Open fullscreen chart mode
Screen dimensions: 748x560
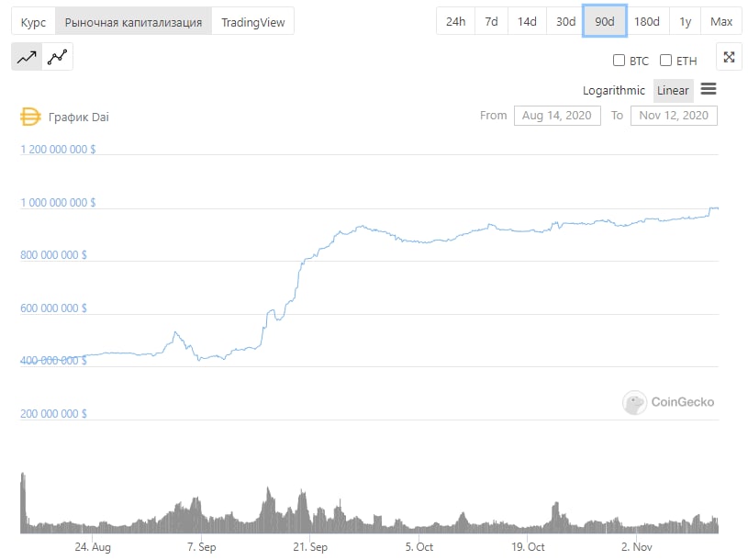729,57
